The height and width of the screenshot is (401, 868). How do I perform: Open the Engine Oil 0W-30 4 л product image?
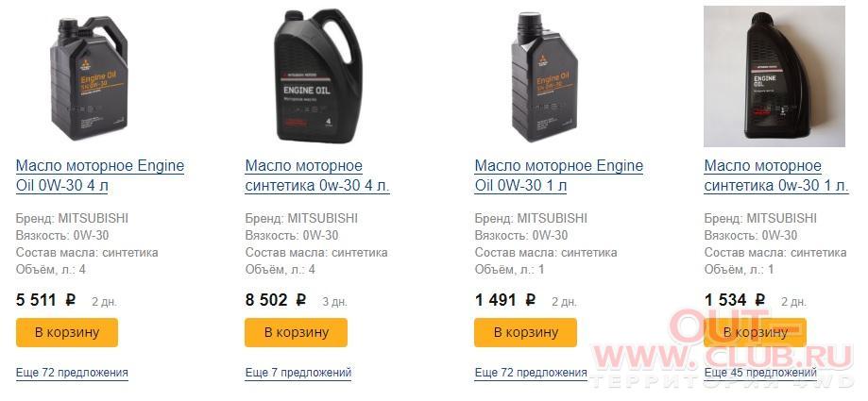pyautogui.click(x=89, y=77)
